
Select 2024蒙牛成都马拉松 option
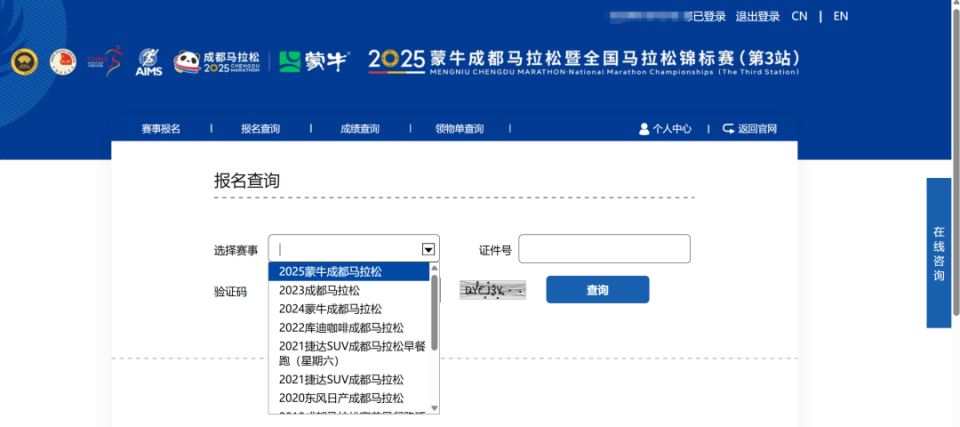coord(349,309)
